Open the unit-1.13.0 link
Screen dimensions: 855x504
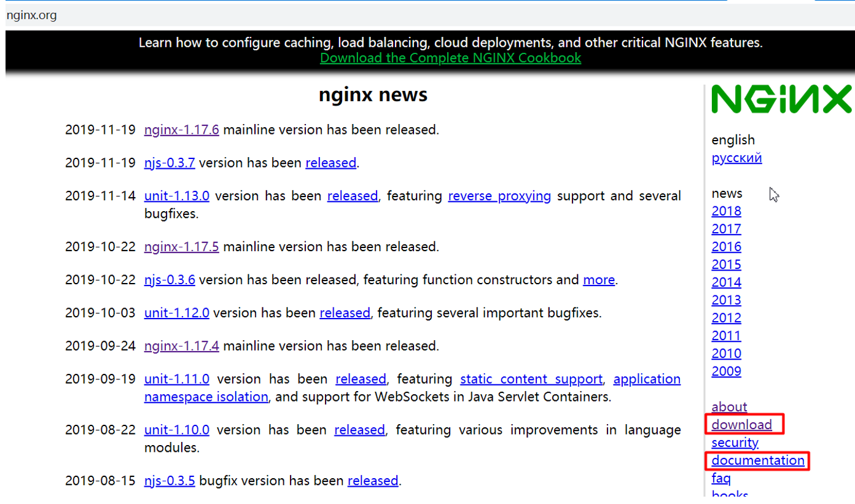pos(177,196)
